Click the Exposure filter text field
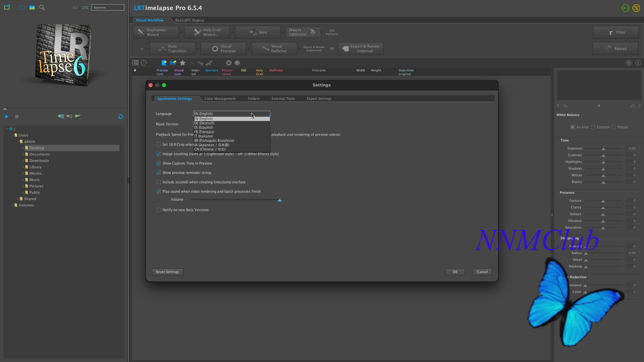 tap(108, 7)
